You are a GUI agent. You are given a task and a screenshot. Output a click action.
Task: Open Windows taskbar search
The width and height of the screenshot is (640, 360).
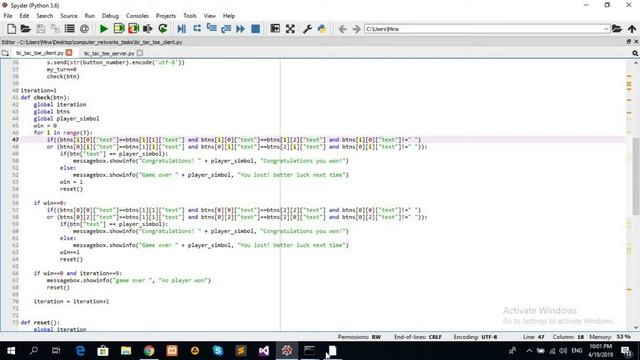(34, 351)
